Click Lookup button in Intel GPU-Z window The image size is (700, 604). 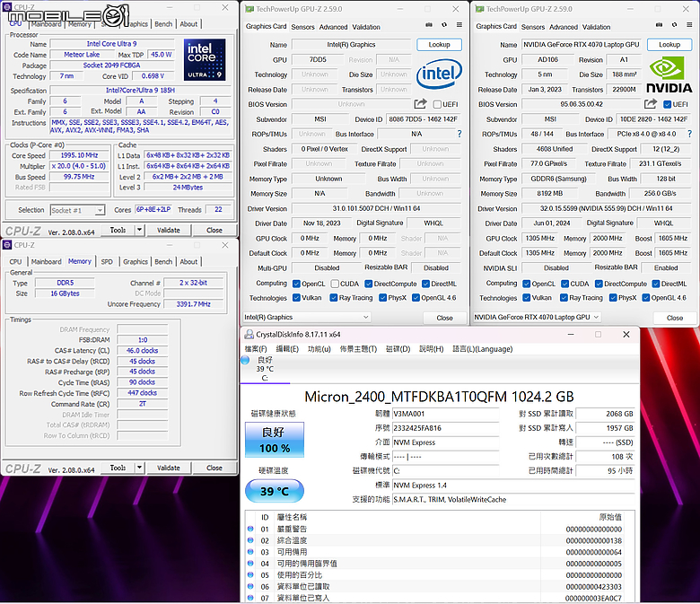pyautogui.click(x=439, y=45)
